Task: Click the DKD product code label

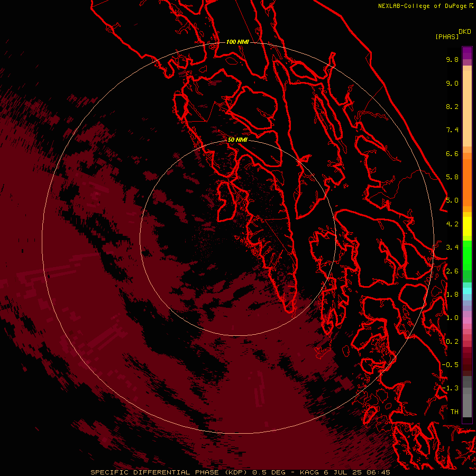Action: click(x=465, y=32)
